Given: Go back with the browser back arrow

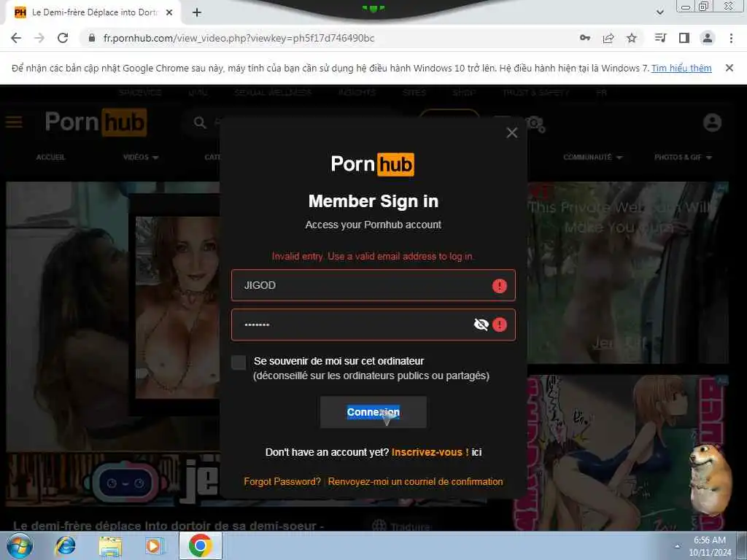Looking at the screenshot, I should [16, 38].
